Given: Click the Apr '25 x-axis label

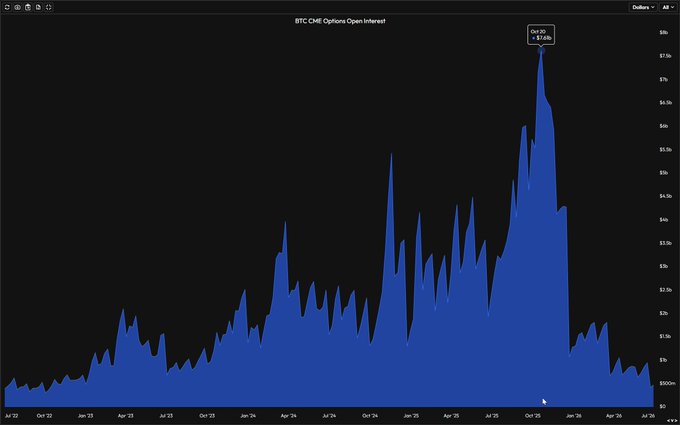Looking at the screenshot, I should [x=451, y=416].
